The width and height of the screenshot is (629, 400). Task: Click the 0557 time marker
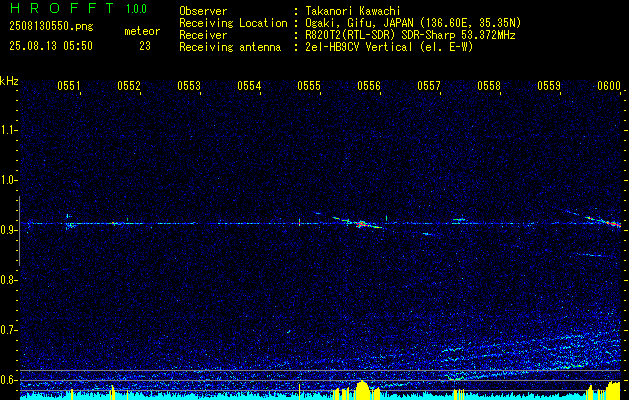pyautogui.click(x=429, y=85)
